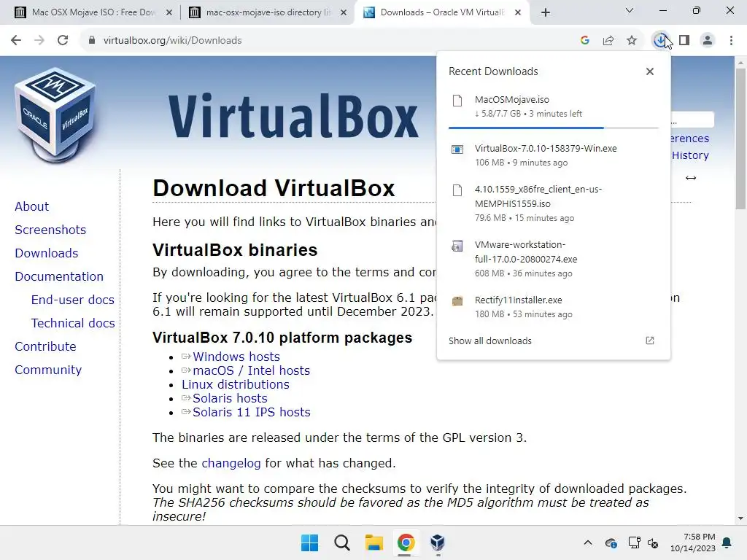
Task: Open the VirtualBox-7.0.10-158379-Win.exe download
Action: (553, 155)
